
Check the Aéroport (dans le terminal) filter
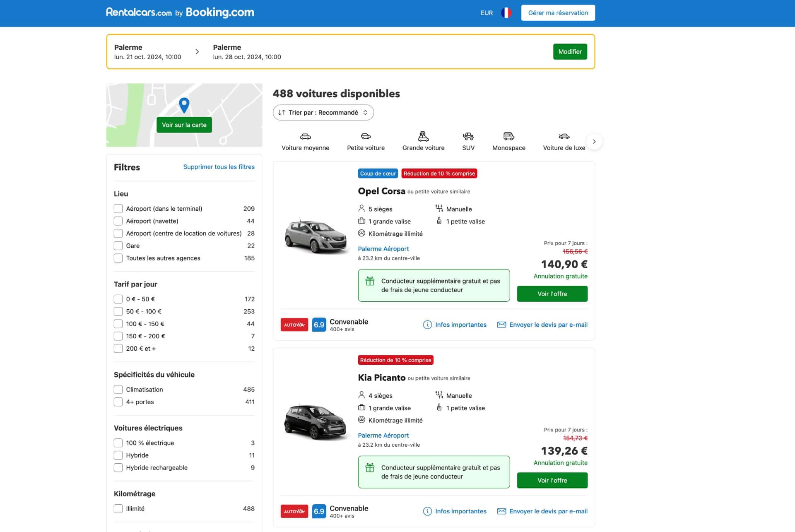pos(118,209)
